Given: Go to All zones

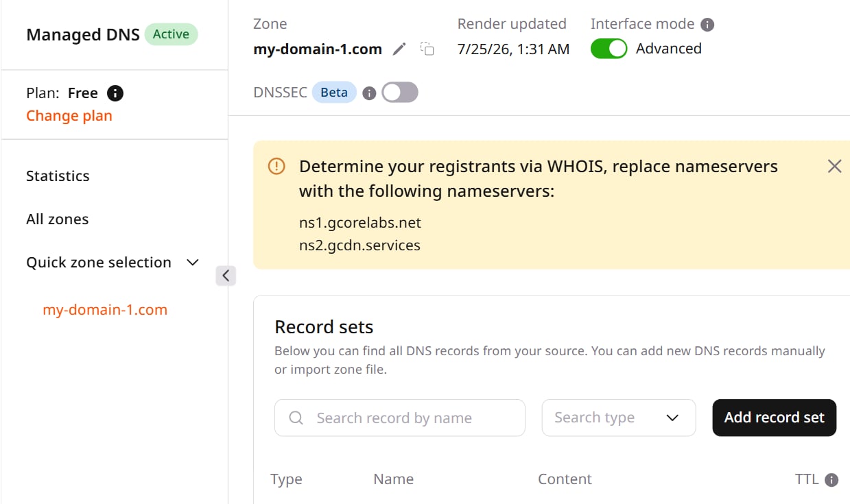Looking at the screenshot, I should (x=57, y=219).
